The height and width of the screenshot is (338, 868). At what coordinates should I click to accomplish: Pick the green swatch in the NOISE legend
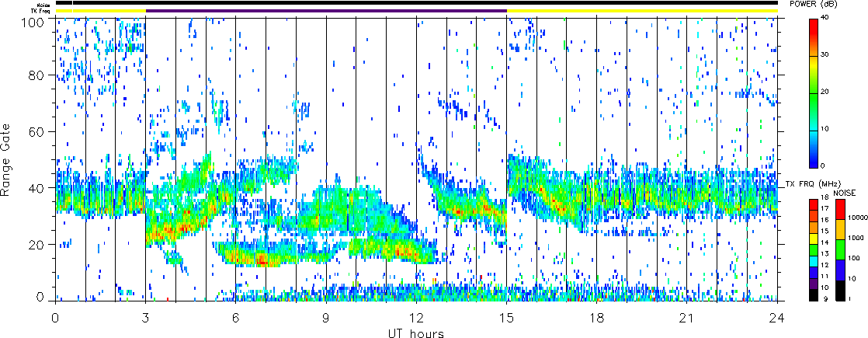(840, 249)
